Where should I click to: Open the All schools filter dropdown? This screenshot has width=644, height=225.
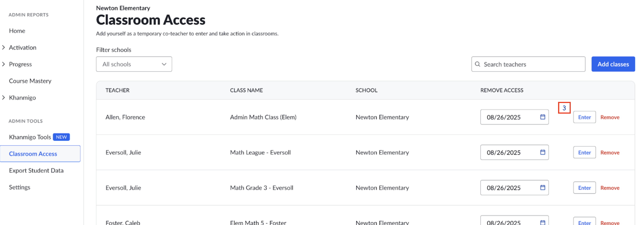[134, 64]
